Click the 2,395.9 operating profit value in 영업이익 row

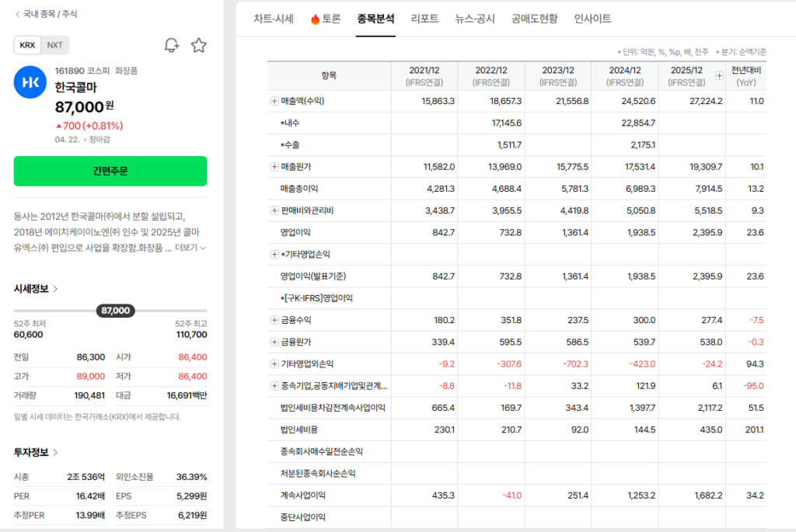[x=707, y=232]
